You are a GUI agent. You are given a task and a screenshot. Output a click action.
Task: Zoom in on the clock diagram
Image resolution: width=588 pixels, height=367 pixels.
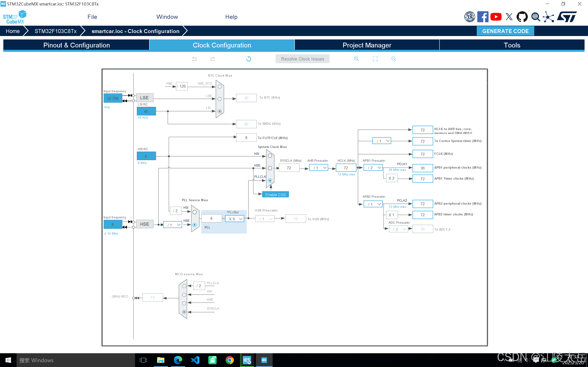click(356, 59)
